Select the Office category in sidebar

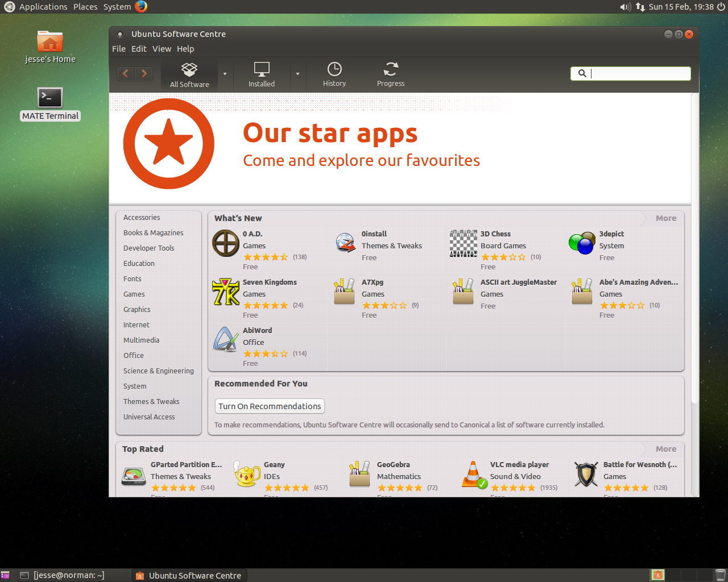click(134, 356)
